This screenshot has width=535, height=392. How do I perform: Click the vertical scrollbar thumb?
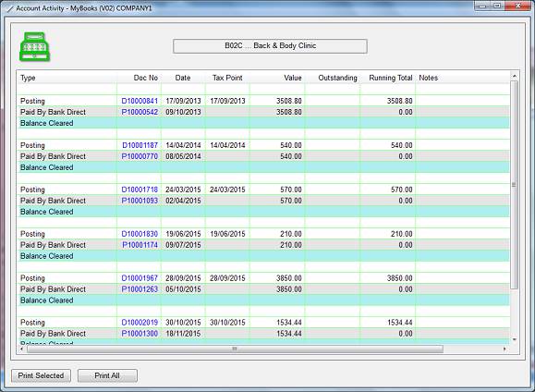[x=515, y=184]
